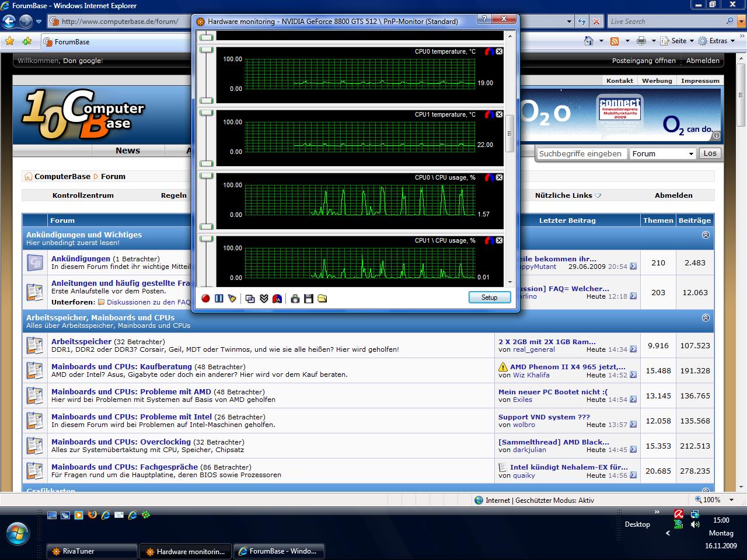Click the Add to Favorites icon
The image size is (747, 560).
(x=27, y=41)
